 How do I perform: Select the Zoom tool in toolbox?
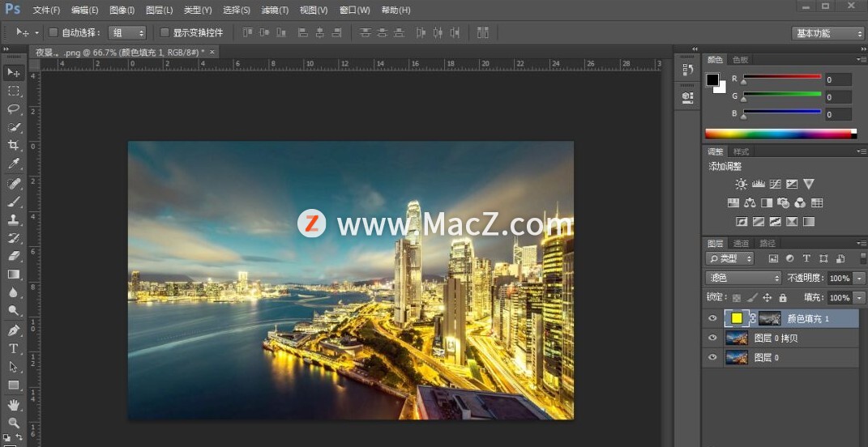[x=14, y=423]
